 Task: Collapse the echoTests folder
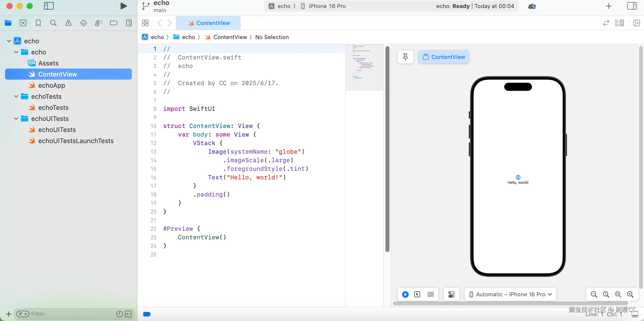(16, 96)
